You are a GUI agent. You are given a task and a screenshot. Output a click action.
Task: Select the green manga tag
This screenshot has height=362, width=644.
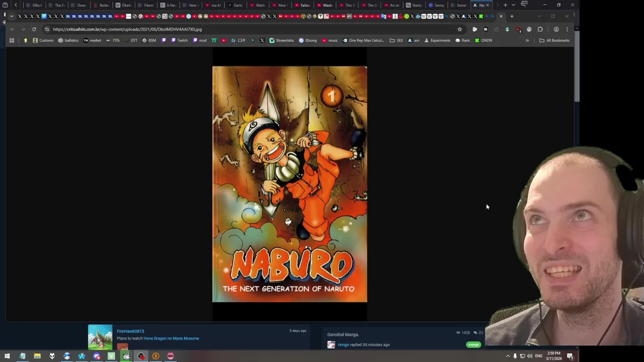click(x=473, y=345)
